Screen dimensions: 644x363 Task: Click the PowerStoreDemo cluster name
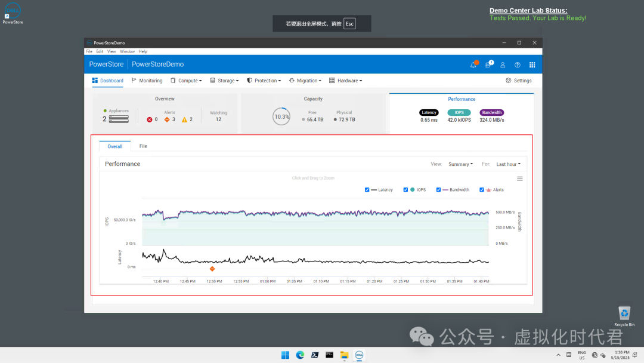click(x=157, y=64)
